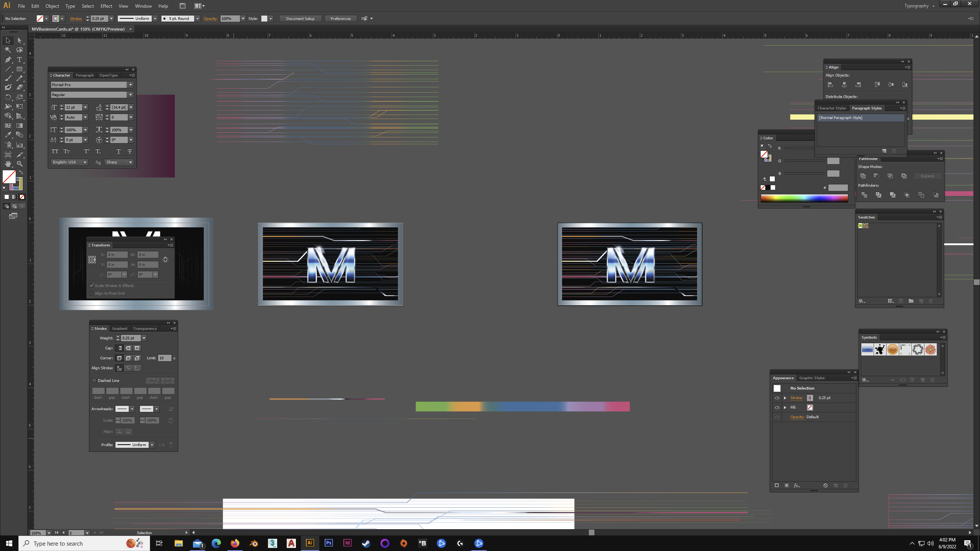Select the Rectangle tool

(20, 69)
